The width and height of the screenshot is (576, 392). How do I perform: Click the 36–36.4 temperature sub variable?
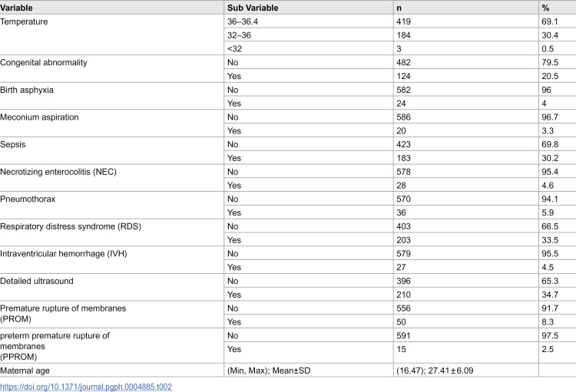(243, 21)
